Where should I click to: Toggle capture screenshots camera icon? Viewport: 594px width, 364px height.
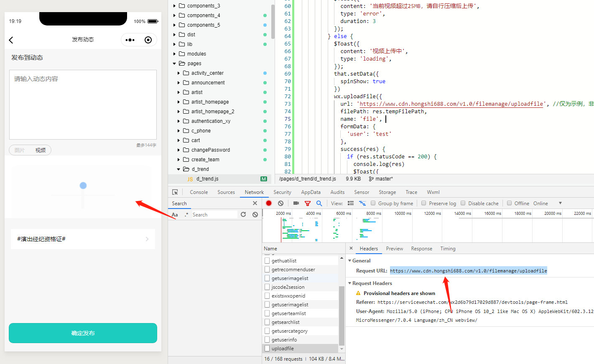pyautogui.click(x=296, y=203)
